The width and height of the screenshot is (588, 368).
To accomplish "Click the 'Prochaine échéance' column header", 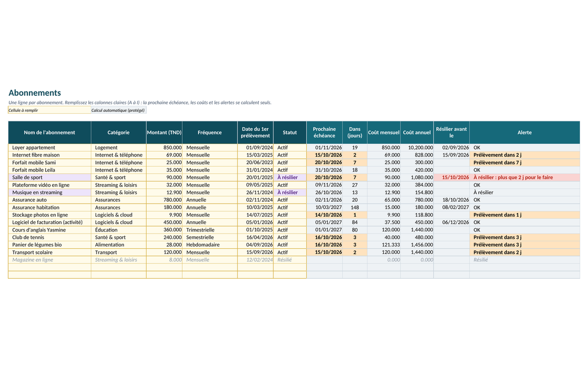I will coord(324,132).
